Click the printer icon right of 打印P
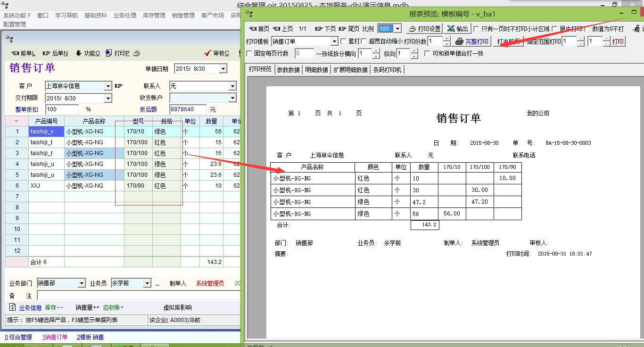 137,53
